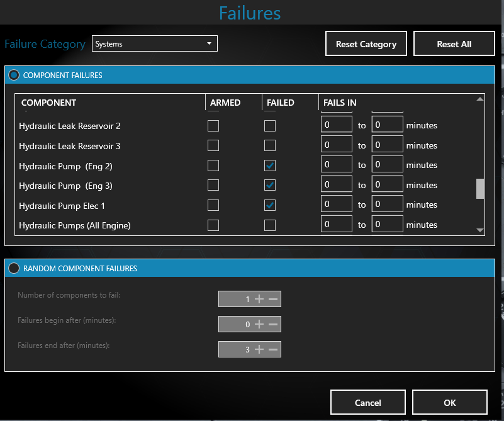Image resolution: width=504 pixels, height=421 pixels.
Task: Click the Reset Category button
Action: pyautogui.click(x=366, y=44)
